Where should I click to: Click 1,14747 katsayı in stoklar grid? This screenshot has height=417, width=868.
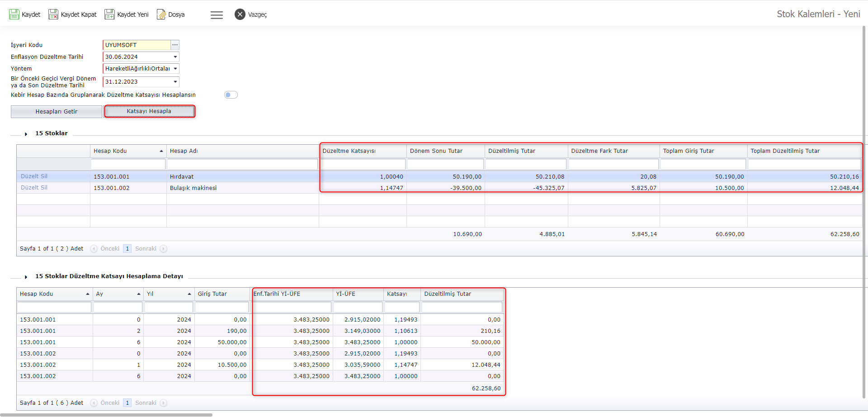(363, 188)
